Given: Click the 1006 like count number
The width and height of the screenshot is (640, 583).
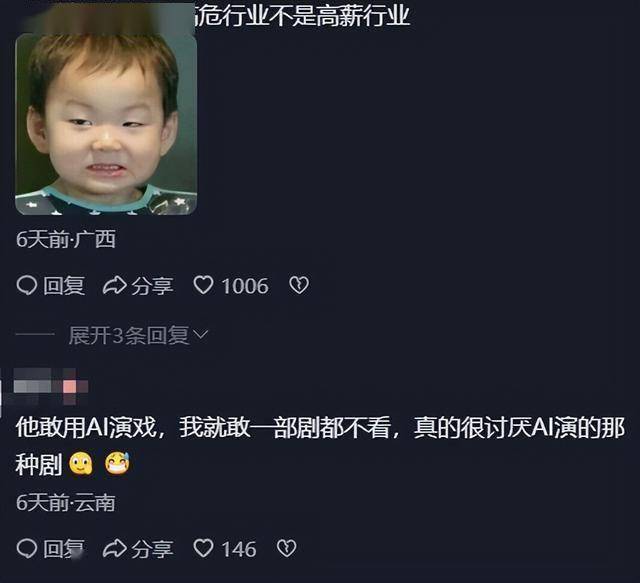Looking at the screenshot, I should 245,285.
